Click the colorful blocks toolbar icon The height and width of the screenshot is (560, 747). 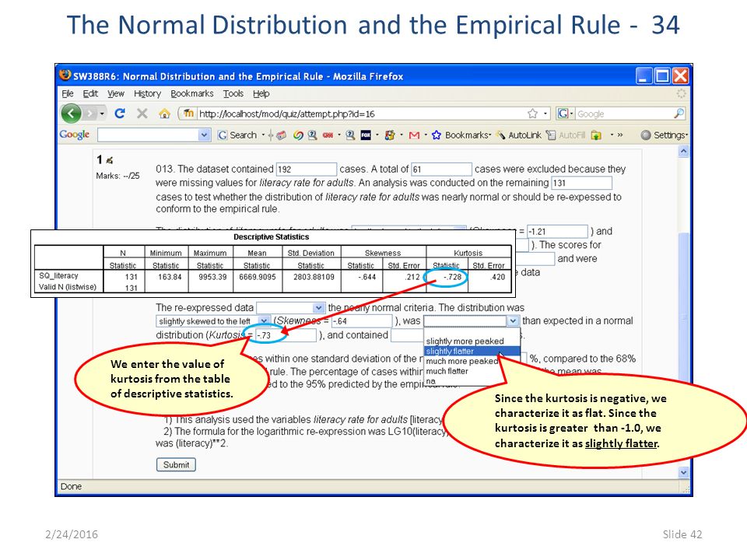(x=390, y=135)
